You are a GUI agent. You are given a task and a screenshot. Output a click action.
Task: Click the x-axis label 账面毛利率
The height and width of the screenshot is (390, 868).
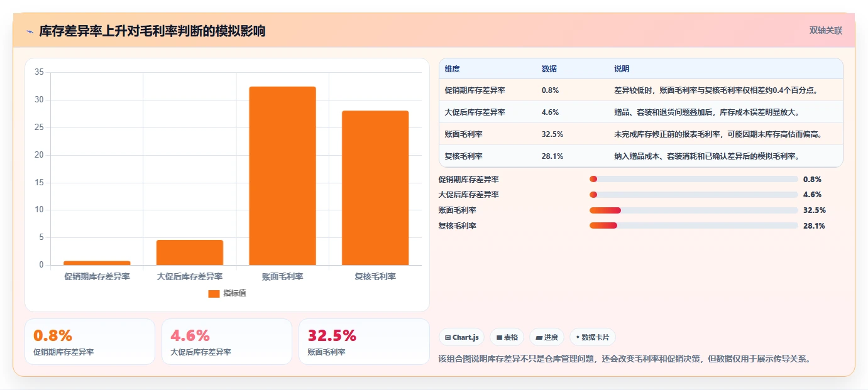[283, 276]
